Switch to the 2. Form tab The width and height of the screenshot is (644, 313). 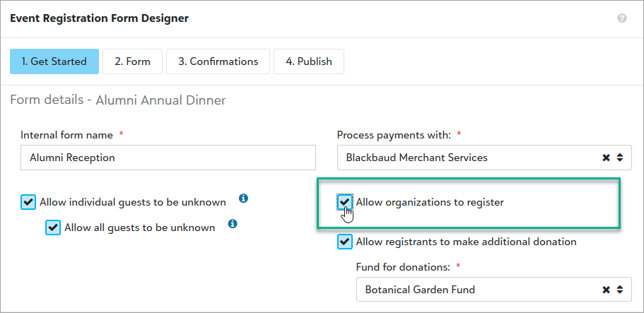click(x=133, y=61)
